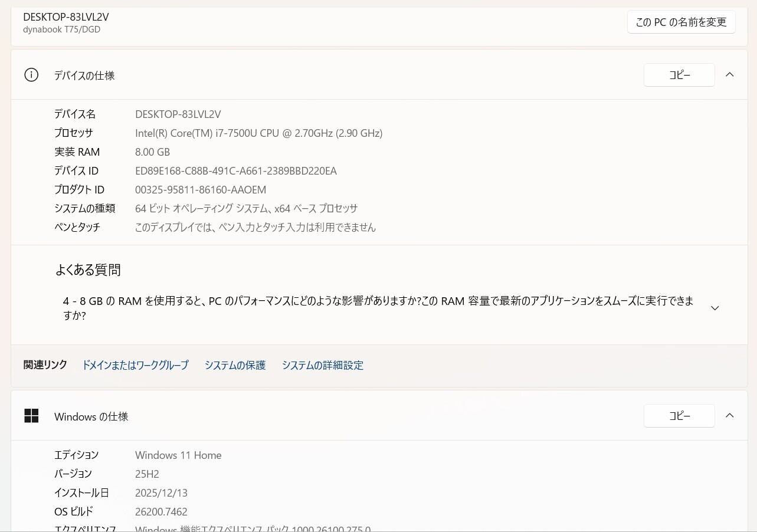This screenshot has width=757, height=532.
Task: Click the device ID value ED89E168-C88B
Action: 236,171
